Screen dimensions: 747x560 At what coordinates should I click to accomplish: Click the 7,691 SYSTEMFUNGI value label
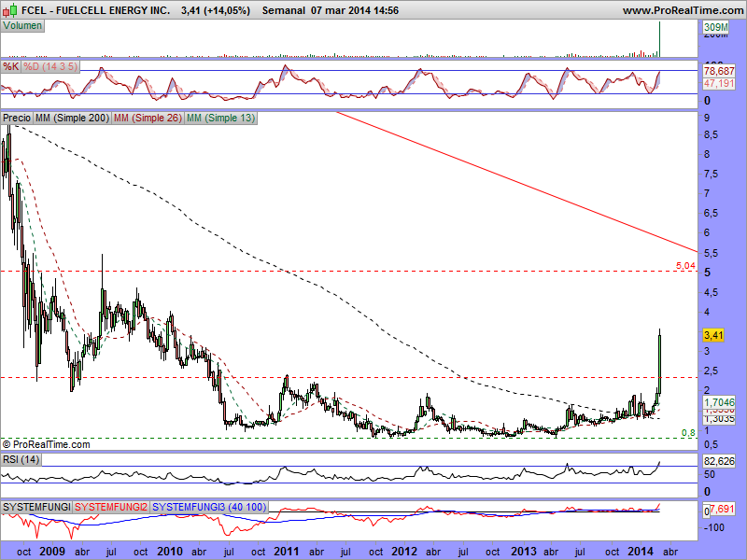point(722,509)
